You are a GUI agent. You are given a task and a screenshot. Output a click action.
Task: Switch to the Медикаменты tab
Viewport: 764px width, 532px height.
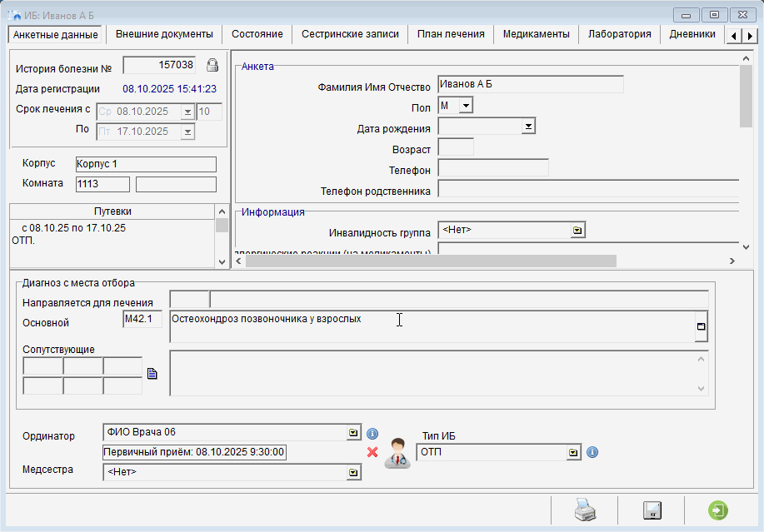(536, 34)
